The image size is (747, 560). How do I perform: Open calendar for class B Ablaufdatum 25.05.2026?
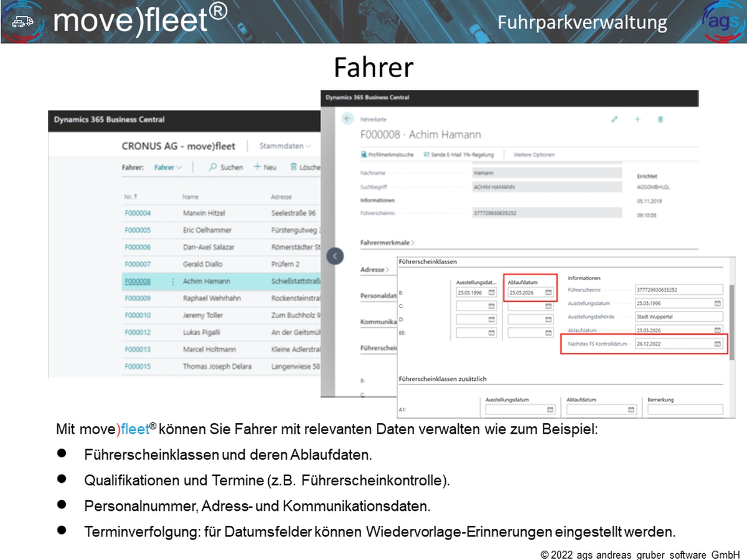click(548, 292)
